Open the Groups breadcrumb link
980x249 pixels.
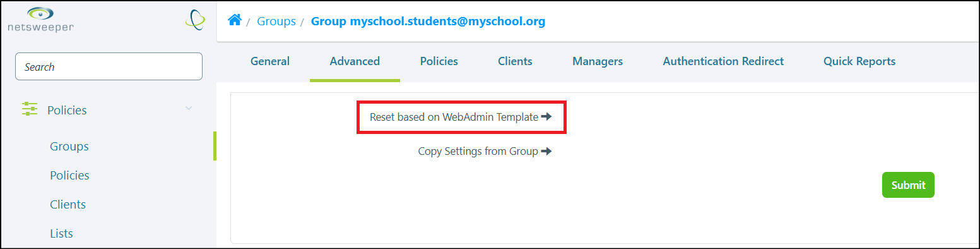[x=276, y=21]
